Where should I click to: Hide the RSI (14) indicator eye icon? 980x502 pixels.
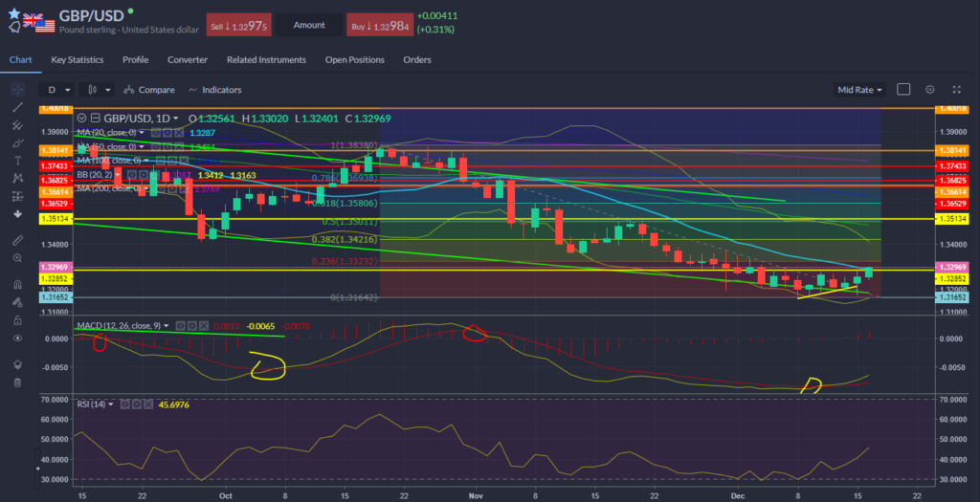(x=124, y=404)
